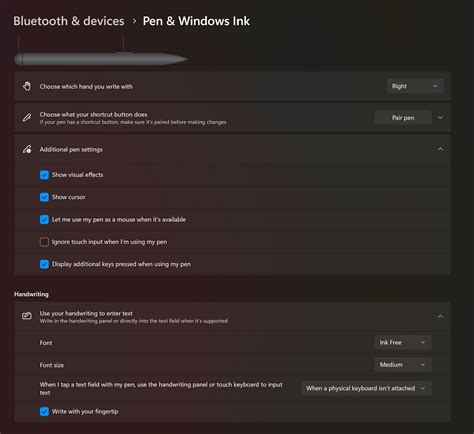This screenshot has width=474, height=434.
Task: Open the Font size dropdown showing Medium
Action: 403,365
